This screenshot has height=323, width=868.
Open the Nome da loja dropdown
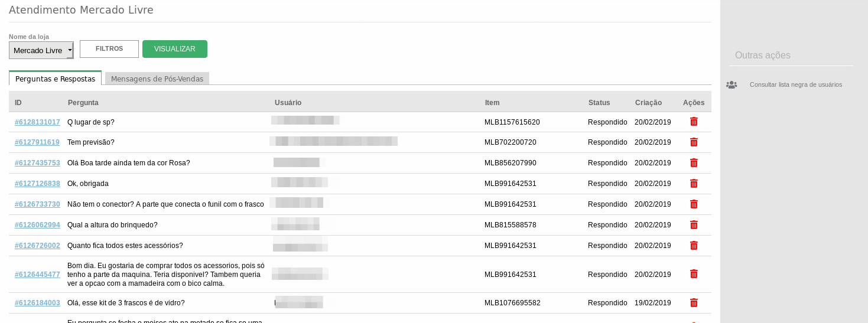(41, 50)
